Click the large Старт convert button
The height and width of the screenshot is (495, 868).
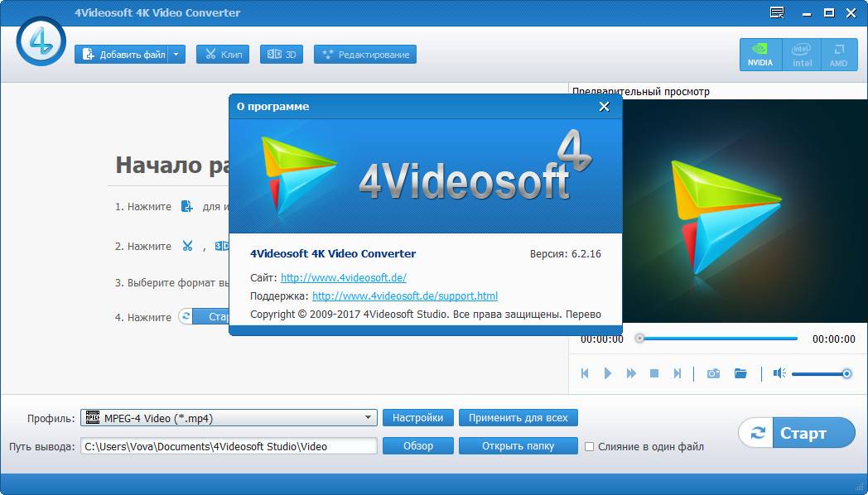(797, 433)
